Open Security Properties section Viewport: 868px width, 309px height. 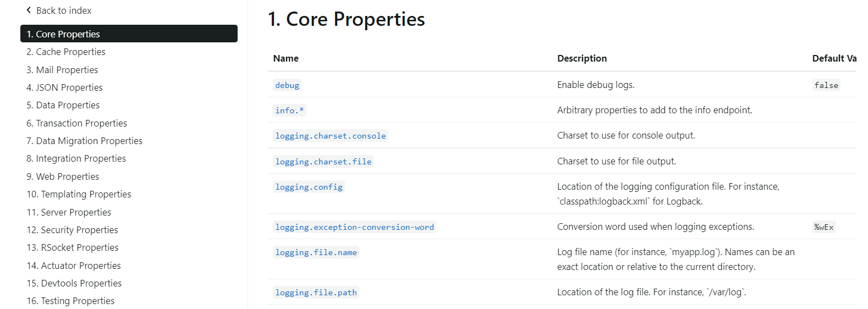tap(72, 230)
